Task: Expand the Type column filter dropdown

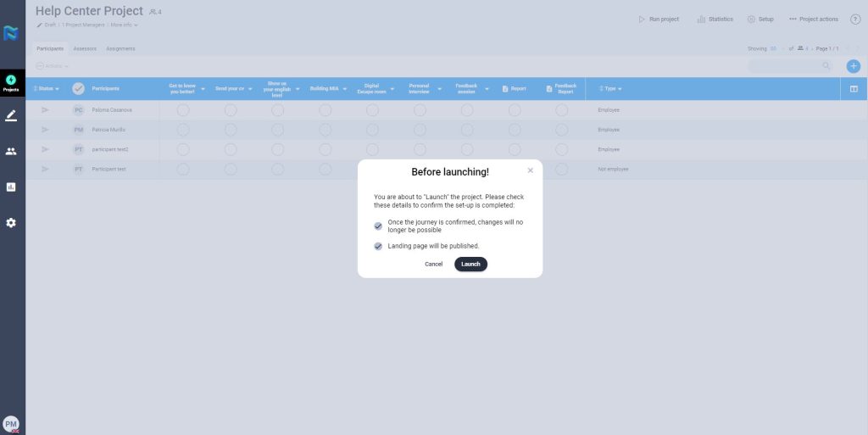Action: click(x=620, y=89)
